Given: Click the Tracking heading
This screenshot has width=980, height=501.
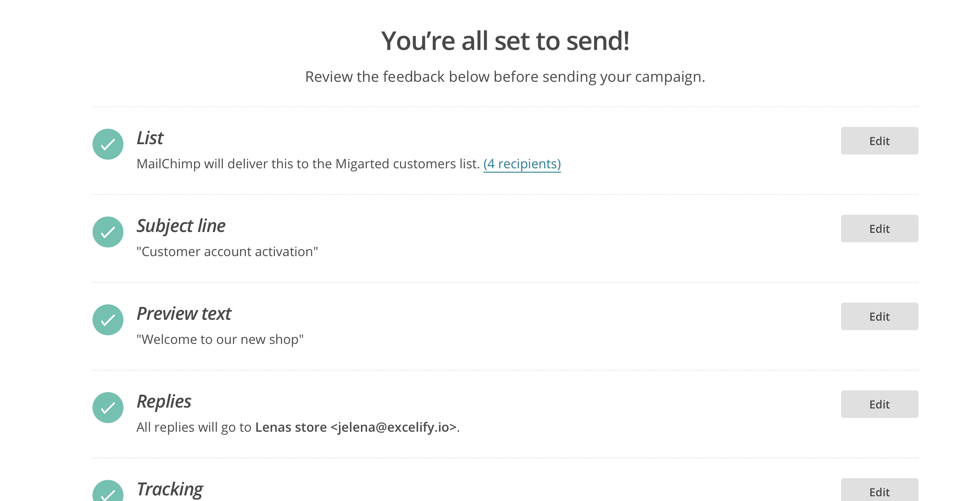Looking at the screenshot, I should [170, 489].
